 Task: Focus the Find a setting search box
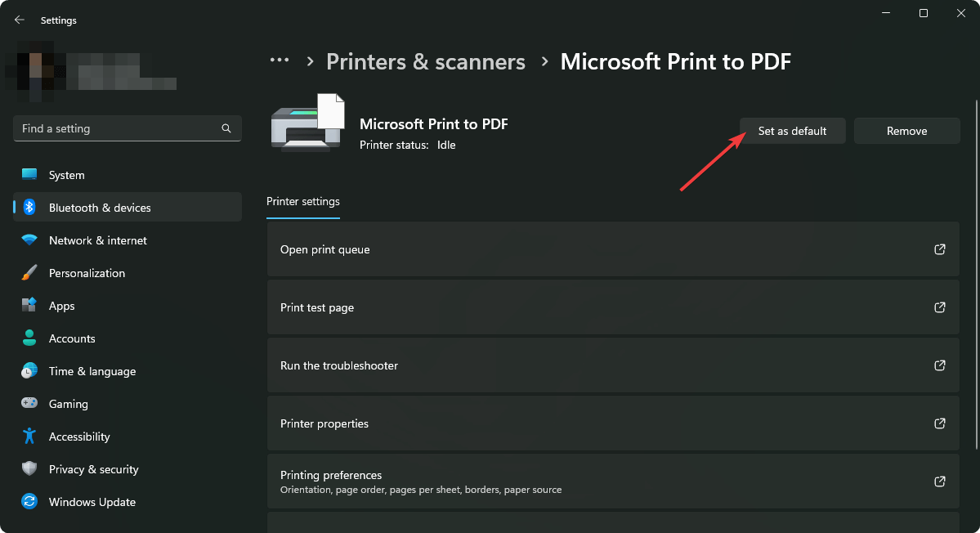click(x=128, y=128)
